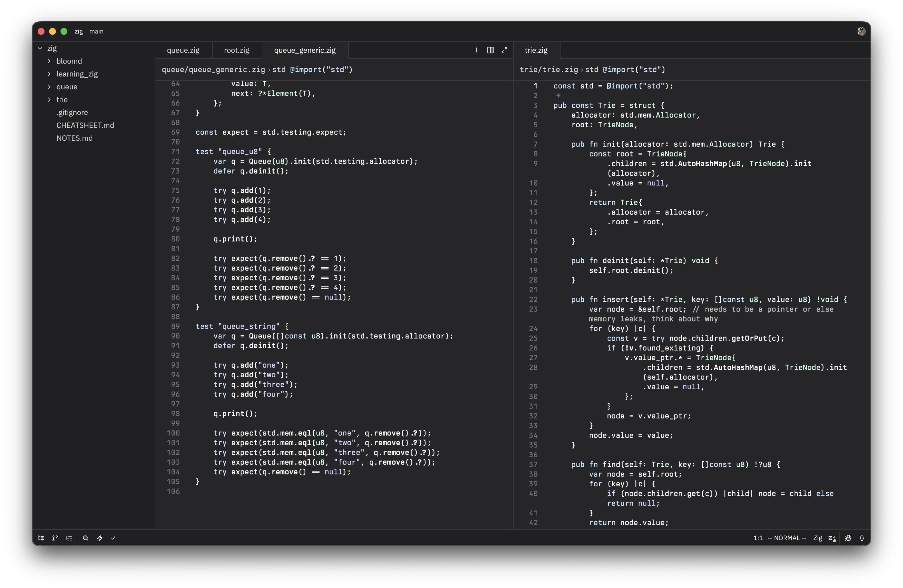
Task: Split pane using the split icon
Action: click(x=490, y=50)
